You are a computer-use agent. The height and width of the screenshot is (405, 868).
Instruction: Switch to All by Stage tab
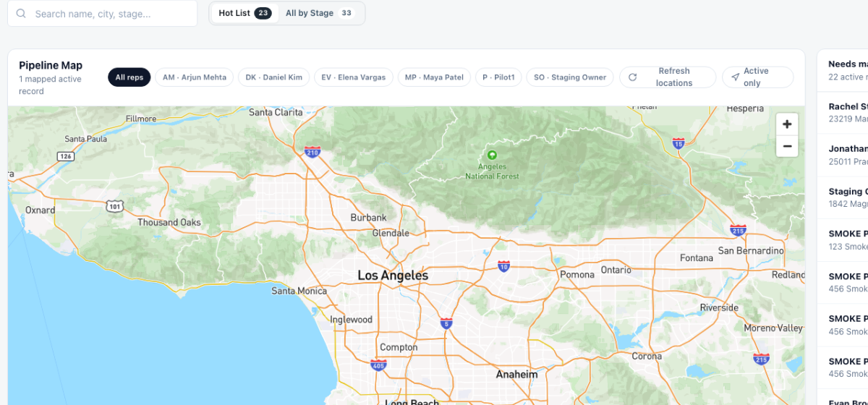coord(320,13)
